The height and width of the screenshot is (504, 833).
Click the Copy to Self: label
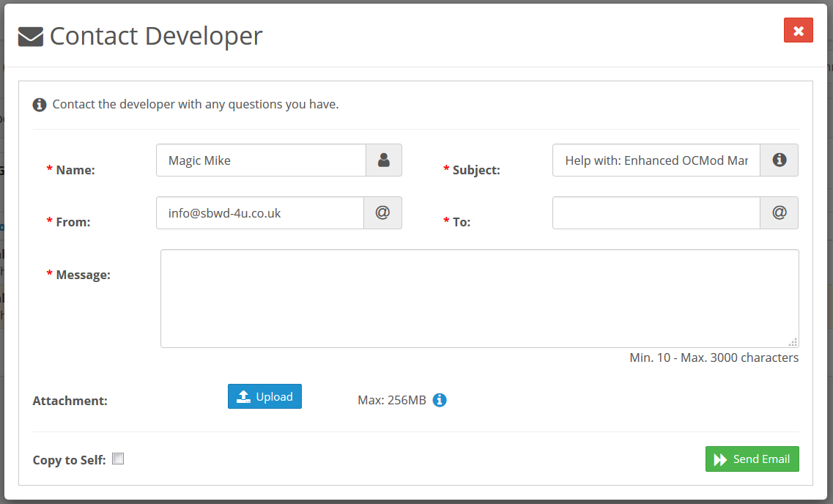69,460
